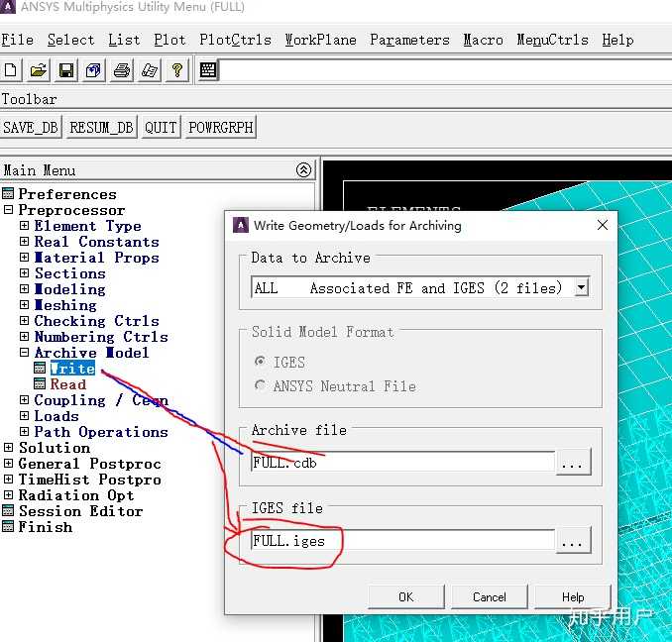Expand the Material Props node
This screenshot has width=672, height=642.
point(25,257)
